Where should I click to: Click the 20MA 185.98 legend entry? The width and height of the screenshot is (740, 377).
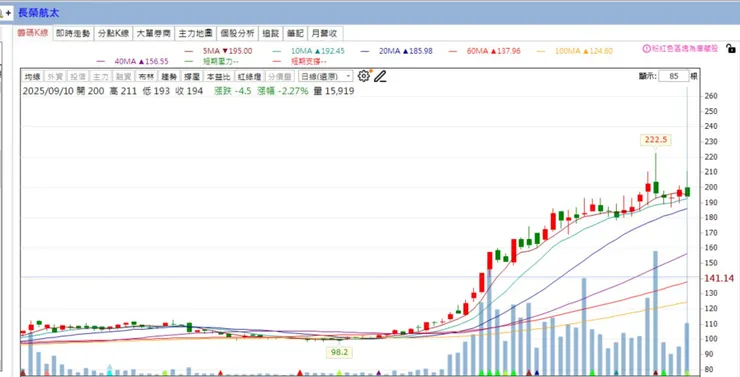click(396, 51)
